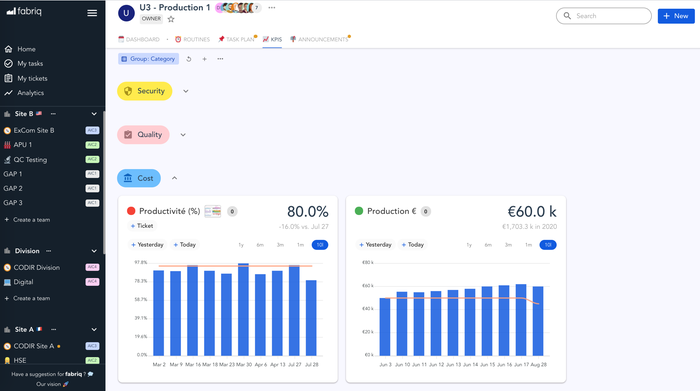Select QC Testing team
Viewport: 700px width, 391px height.
[x=30, y=159]
